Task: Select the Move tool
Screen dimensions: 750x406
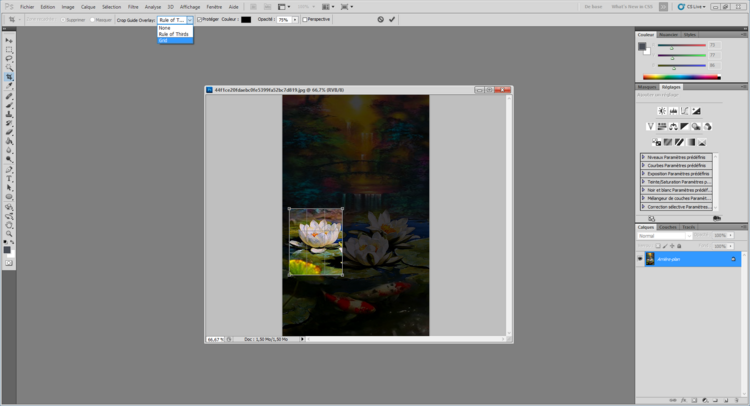Action: click(x=9, y=40)
